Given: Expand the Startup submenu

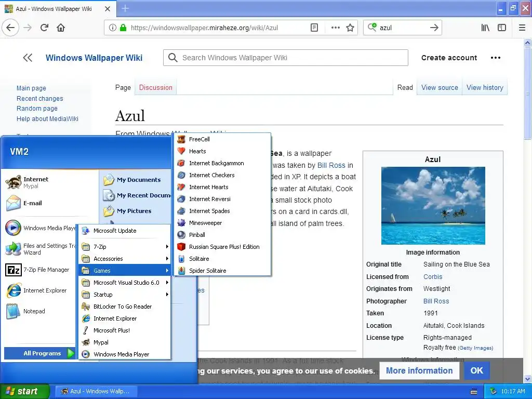Looking at the screenshot, I should click(x=125, y=295).
